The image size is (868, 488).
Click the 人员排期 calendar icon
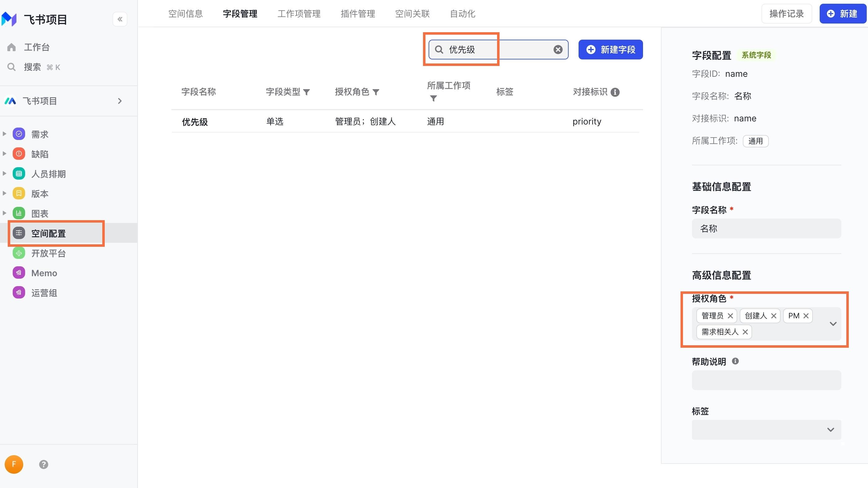pos(19,174)
